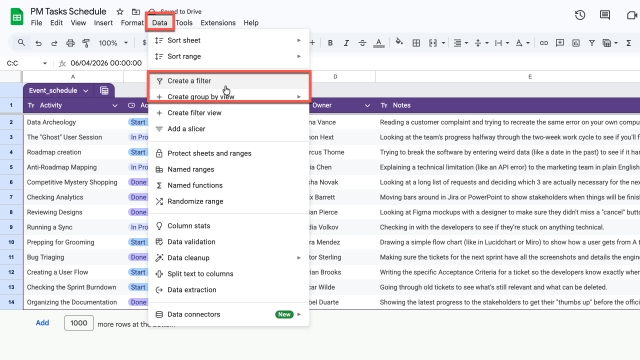
Task: Open the comments panel icon
Action: (x=605, y=16)
